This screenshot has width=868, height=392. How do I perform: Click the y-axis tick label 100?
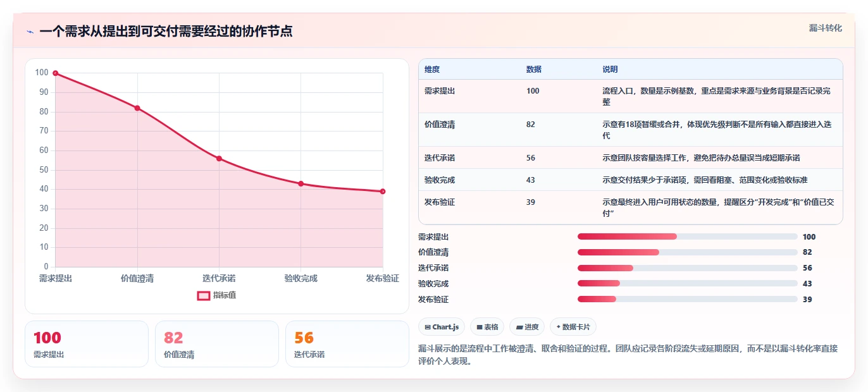pos(42,73)
